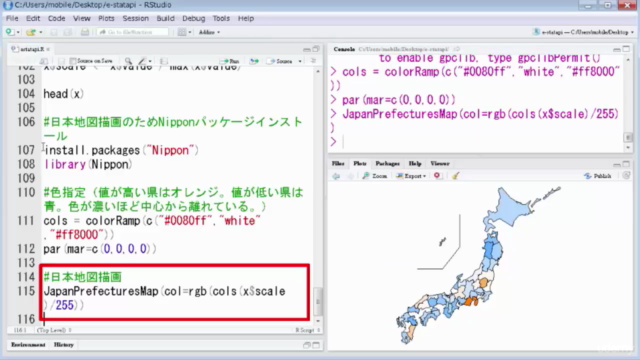This screenshot has height=360, width=640.
Task: Open the Session menu
Action: (136, 18)
